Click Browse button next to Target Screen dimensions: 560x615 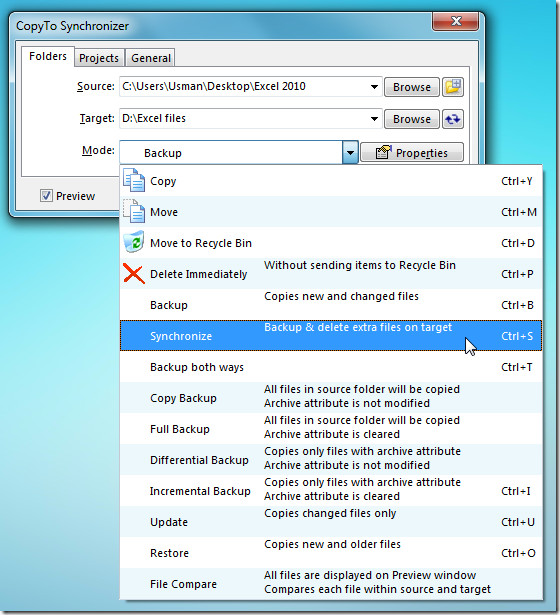411,119
